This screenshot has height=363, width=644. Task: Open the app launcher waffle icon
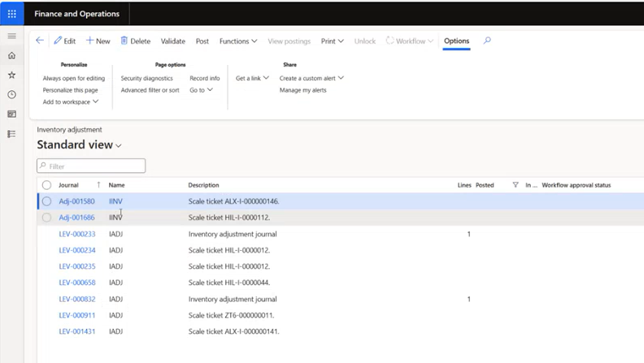(11, 14)
